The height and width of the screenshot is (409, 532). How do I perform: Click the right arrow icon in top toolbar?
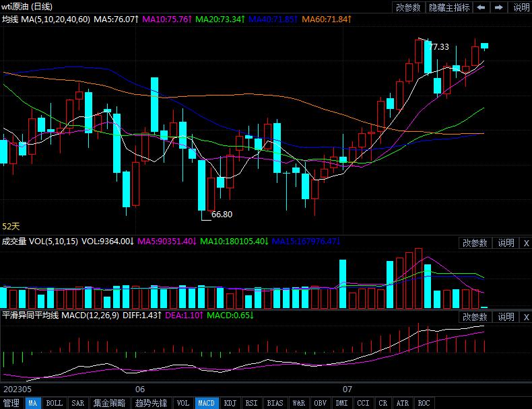499,7
